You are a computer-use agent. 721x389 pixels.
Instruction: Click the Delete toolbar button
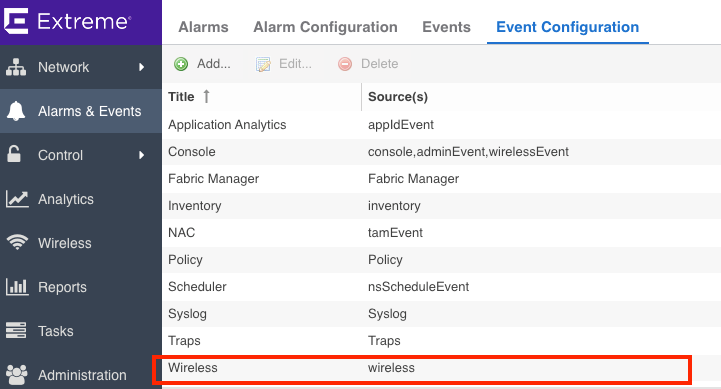tap(368, 64)
